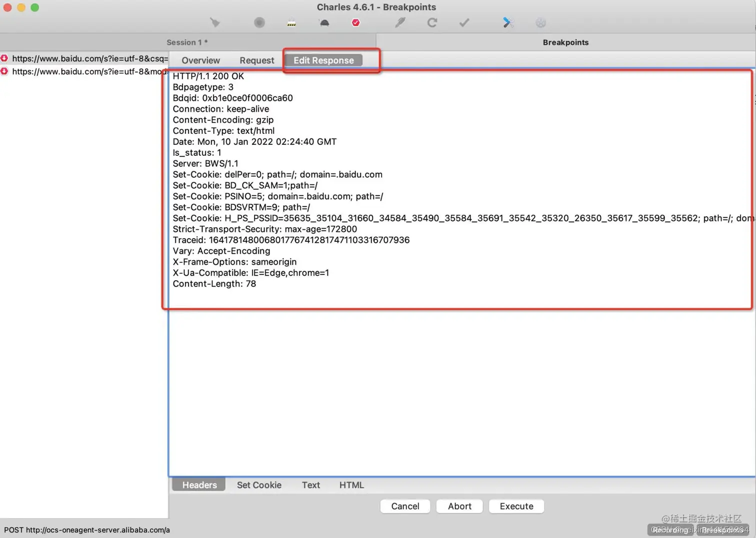
Task: Click the 'HTTP/1.1 200 OK' status line
Action: tap(208, 76)
